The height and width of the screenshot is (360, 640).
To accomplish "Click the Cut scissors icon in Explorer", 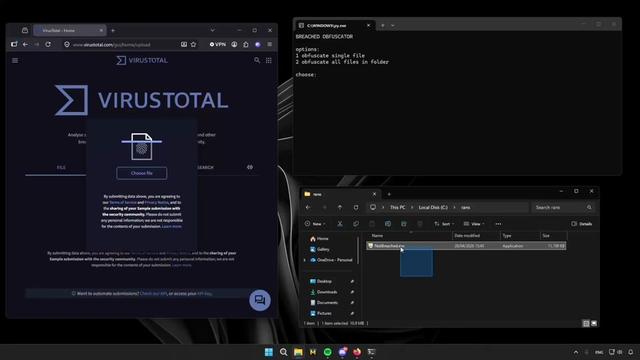I will click(x=340, y=224).
